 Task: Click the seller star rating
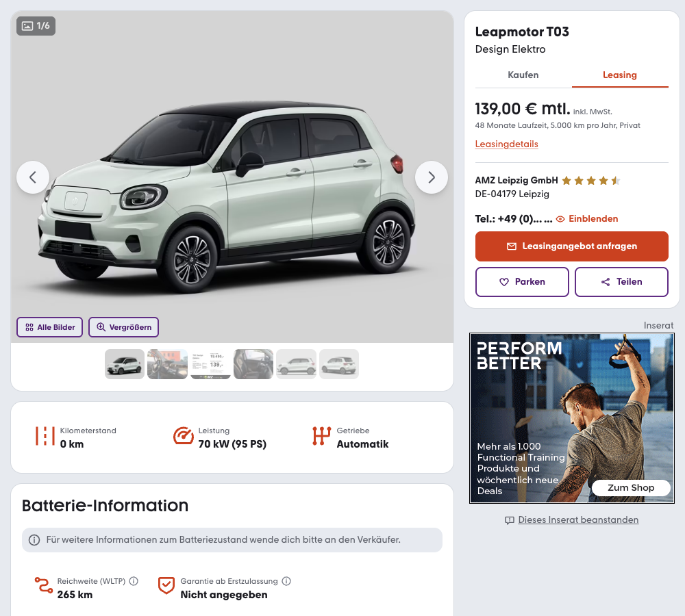pyautogui.click(x=590, y=181)
